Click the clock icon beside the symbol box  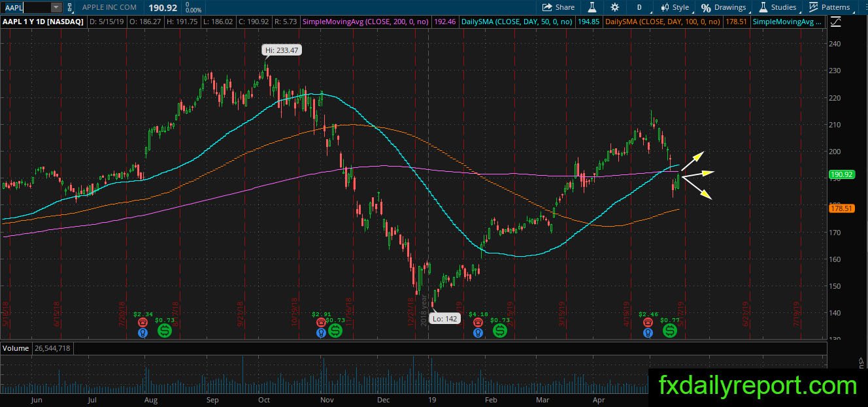click(x=69, y=7)
